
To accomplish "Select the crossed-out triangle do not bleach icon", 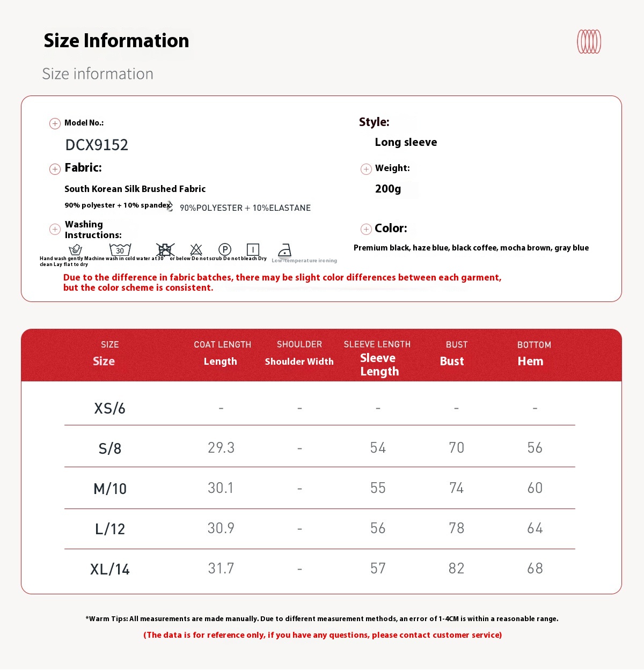I will pyautogui.click(x=196, y=249).
